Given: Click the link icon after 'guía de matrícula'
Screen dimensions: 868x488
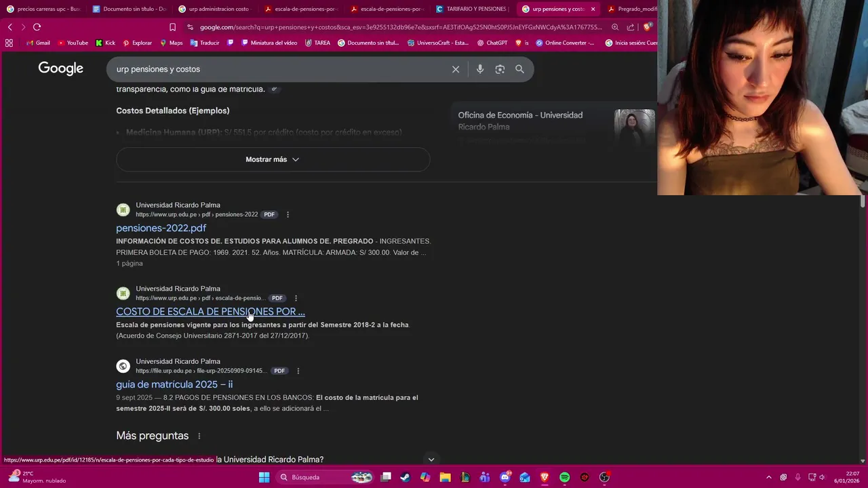Looking at the screenshot, I should click(275, 89).
